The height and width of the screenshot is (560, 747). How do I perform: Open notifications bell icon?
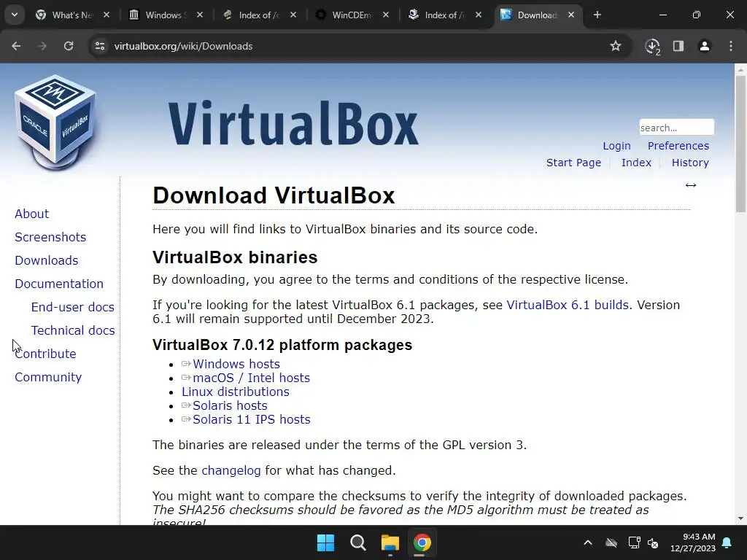pyautogui.click(x=727, y=542)
